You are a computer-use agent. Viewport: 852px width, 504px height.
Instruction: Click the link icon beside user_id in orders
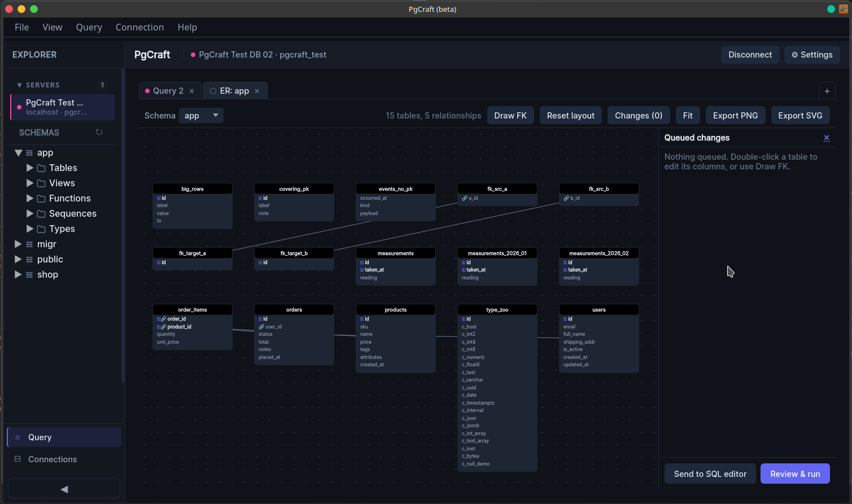click(x=261, y=327)
